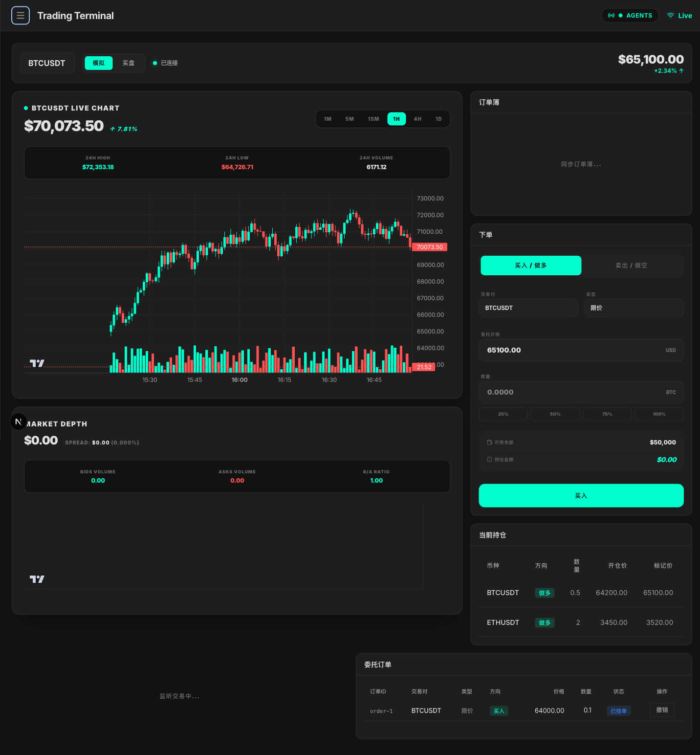The height and width of the screenshot is (755, 700).
Task: Set quantity to 50% of balance
Action: 555,414
